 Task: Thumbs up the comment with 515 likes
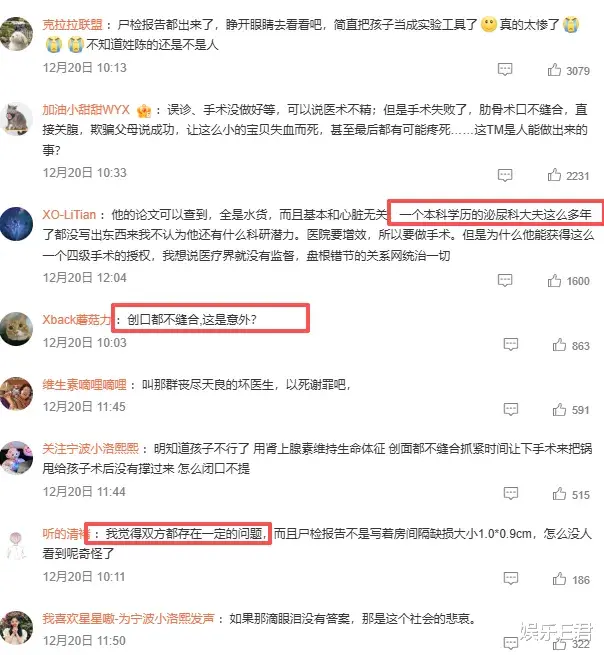(x=559, y=494)
